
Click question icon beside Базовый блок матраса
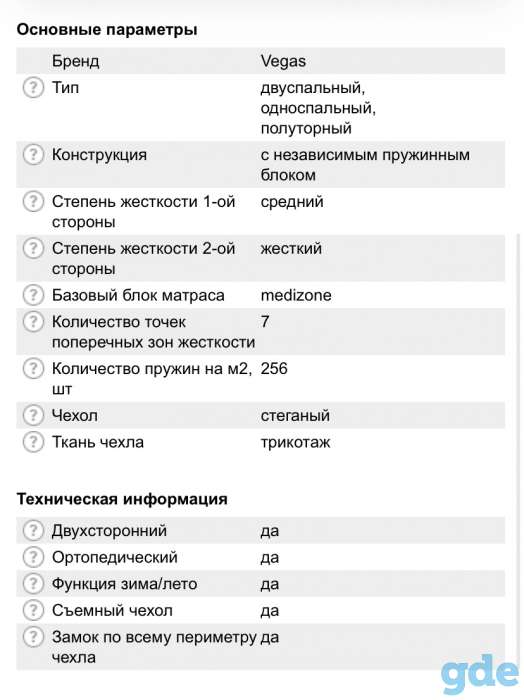(33, 295)
